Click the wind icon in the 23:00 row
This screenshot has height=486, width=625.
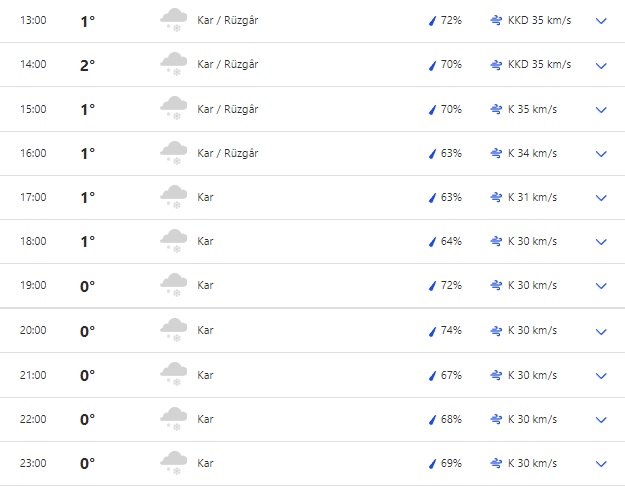tap(496, 463)
